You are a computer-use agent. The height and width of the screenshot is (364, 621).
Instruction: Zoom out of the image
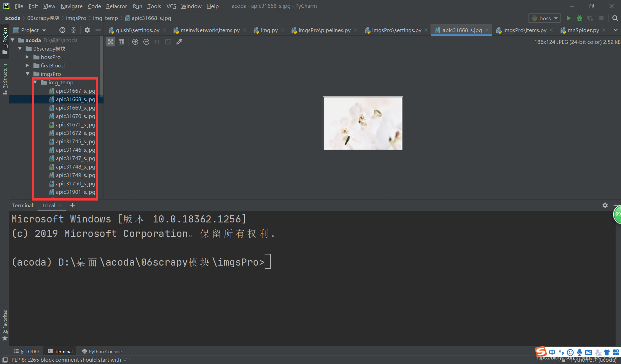146,42
